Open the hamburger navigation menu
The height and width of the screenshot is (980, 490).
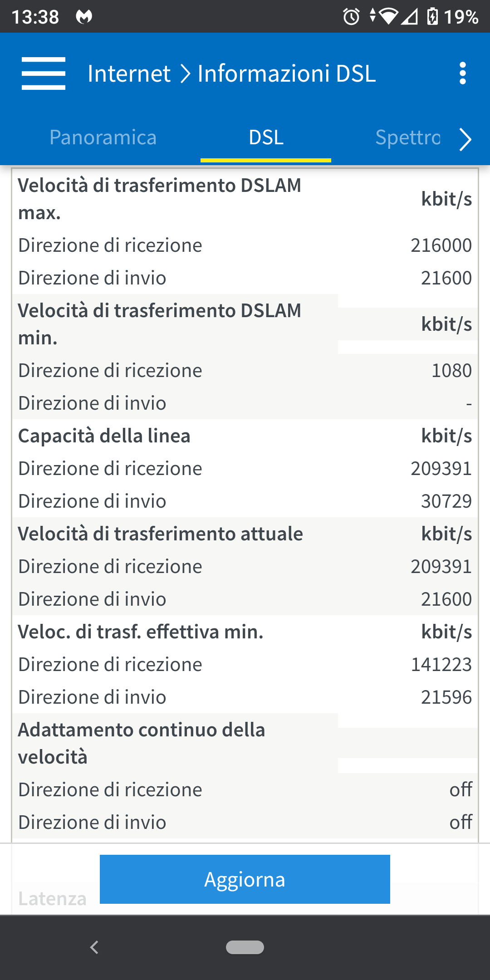[44, 73]
